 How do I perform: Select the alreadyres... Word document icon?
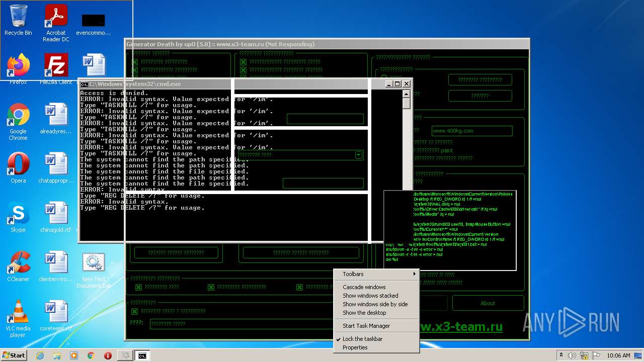tap(56, 119)
